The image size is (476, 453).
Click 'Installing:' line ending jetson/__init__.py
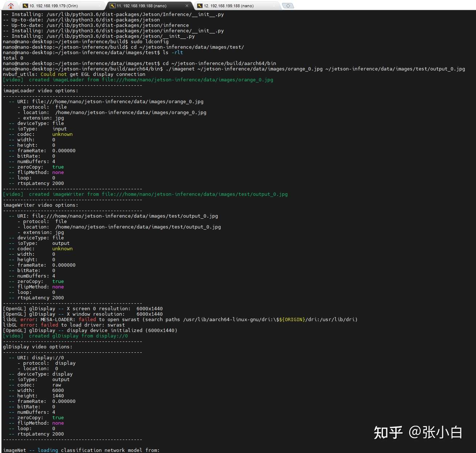pos(99,36)
